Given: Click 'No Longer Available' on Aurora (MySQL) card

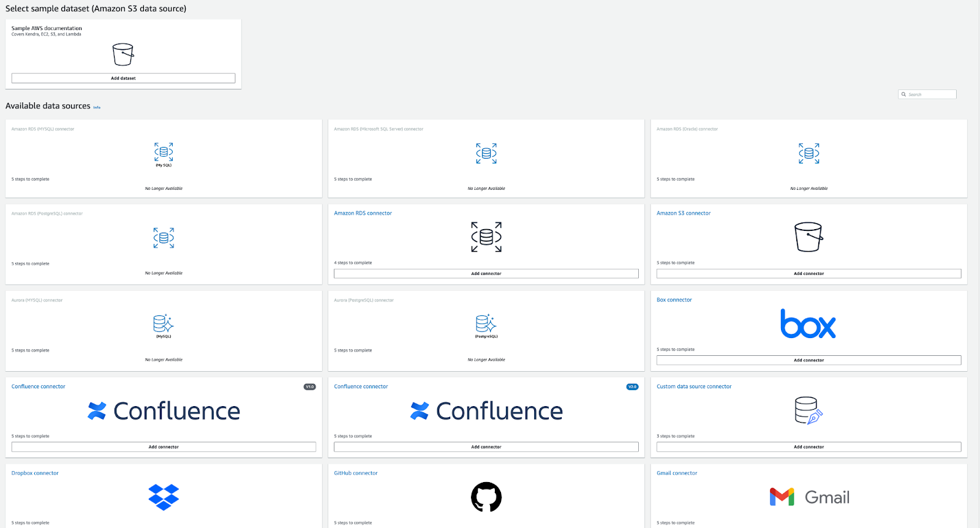Looking at the screenshot, I should pyautogui.click(x=164, y=360).
